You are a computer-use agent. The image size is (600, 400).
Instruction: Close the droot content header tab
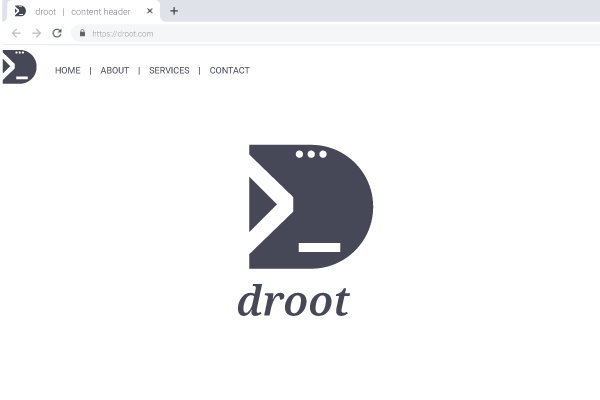(150, 11)
